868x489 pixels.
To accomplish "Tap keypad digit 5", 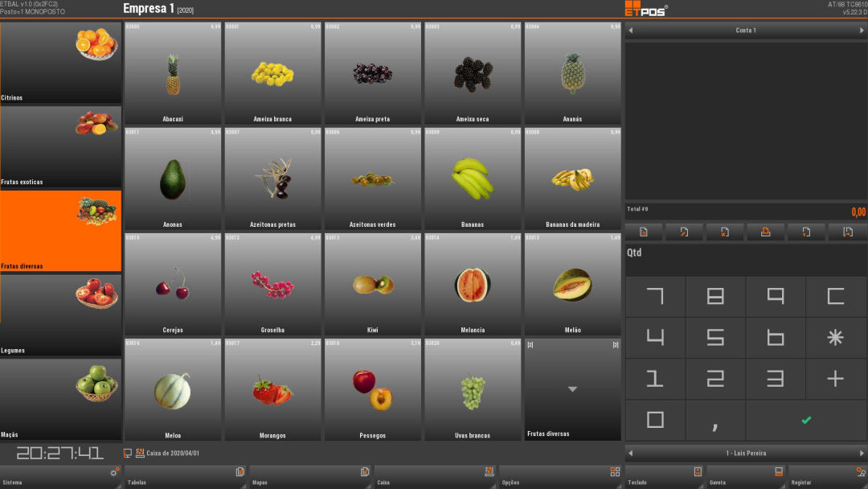I will pos(715,337).
